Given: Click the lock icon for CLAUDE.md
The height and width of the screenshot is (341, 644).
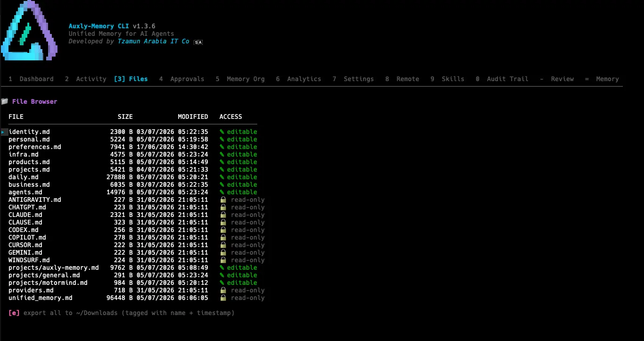Looking at the screenshot, I should point(223,215).
